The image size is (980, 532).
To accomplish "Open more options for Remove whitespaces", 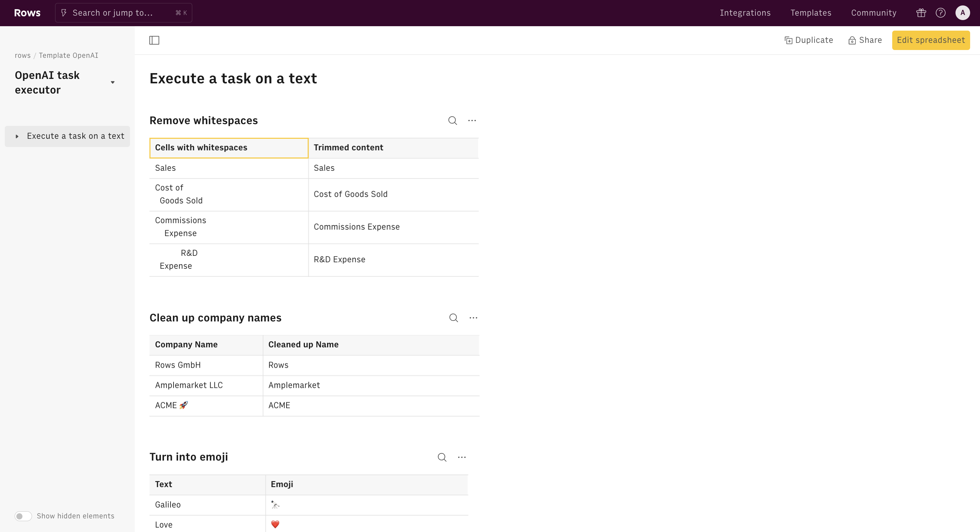I will click(472, 120).
